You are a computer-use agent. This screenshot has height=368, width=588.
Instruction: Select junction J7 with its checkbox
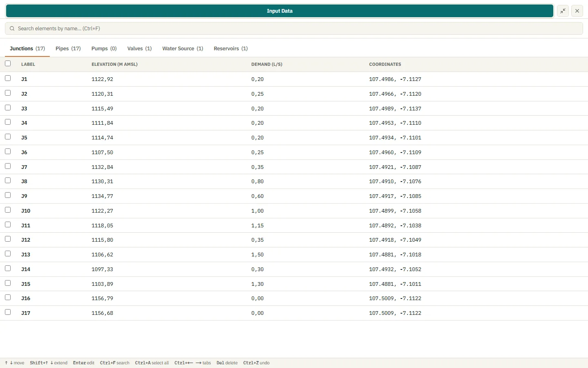click(8, 166)
